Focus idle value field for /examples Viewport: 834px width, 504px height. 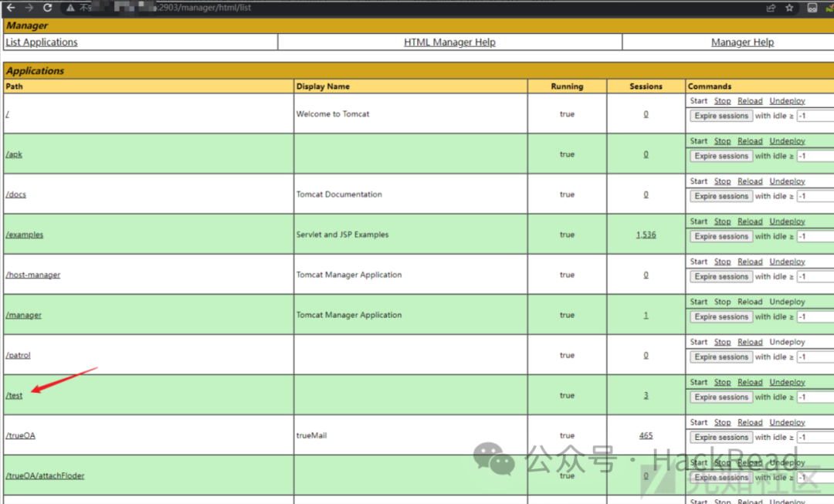[815, 236]
